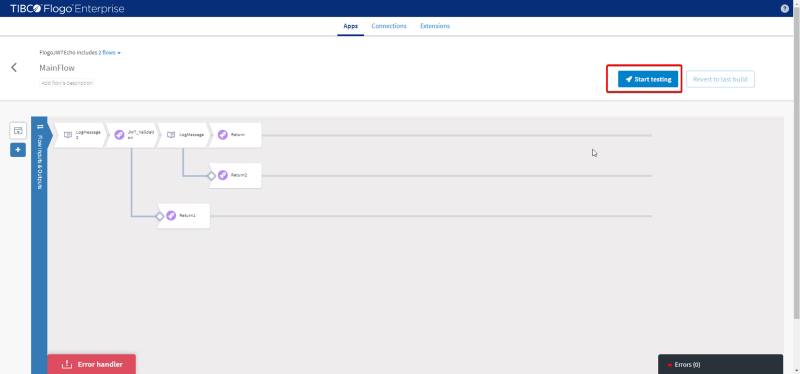Select the Return1 activity tile
This screenshot has height=374, width=800.
coord(185,216)
